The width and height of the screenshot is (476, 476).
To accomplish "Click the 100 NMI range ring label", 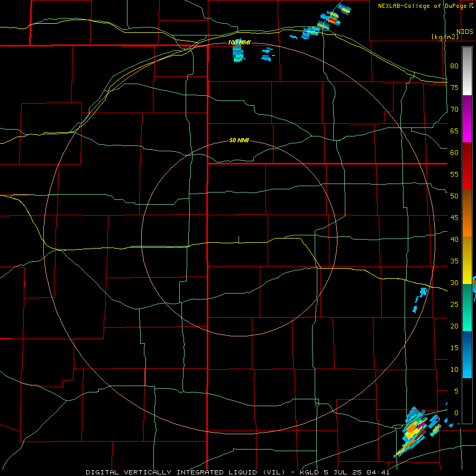I will coord(239,42).
